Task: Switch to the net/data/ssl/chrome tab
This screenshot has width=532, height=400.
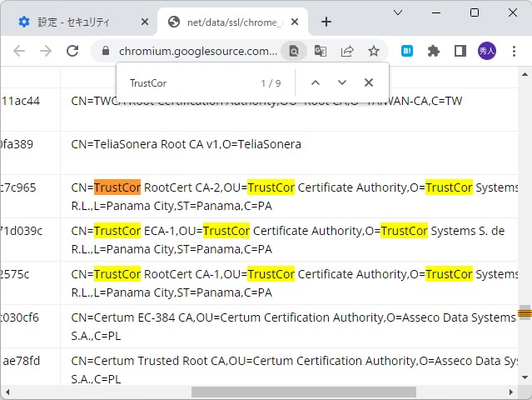Action: click(234, 22)
